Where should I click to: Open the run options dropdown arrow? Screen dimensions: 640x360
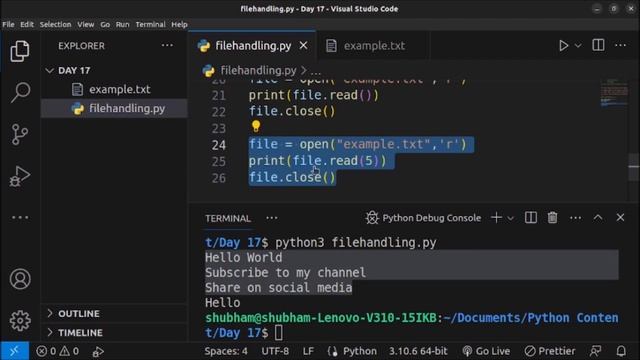pyautogui.click(x=578, y=46)
